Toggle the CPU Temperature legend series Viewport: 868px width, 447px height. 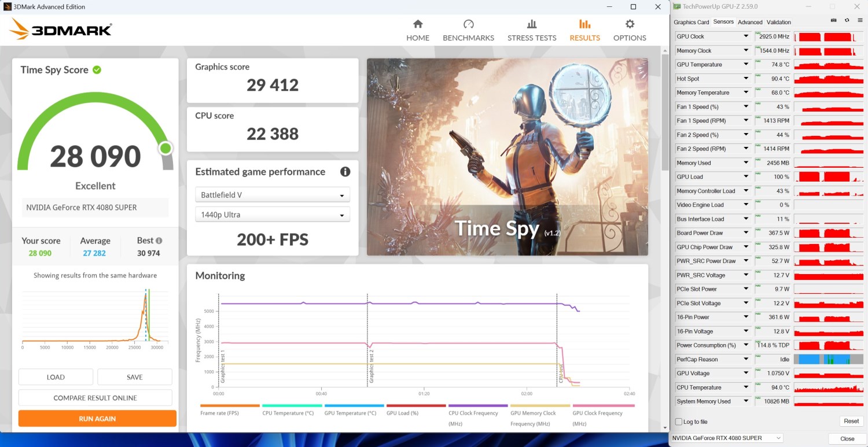pos(292,410)
